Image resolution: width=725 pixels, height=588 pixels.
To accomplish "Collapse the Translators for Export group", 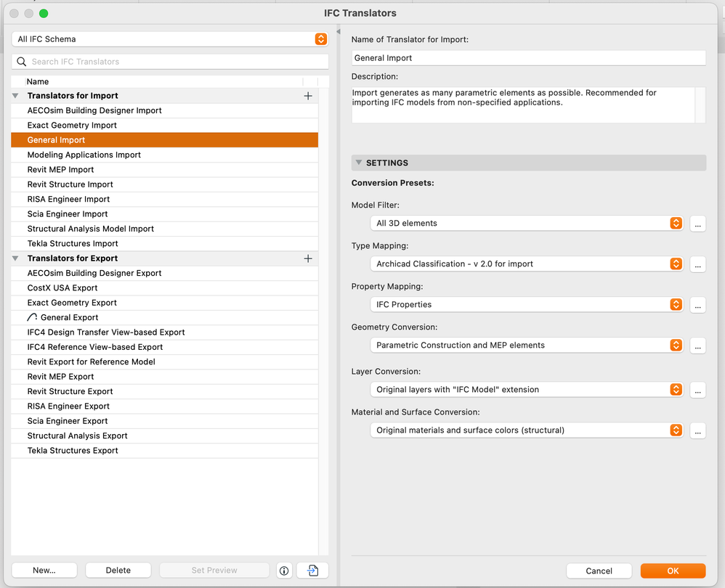I will pyautogui.click(x=15, y=258).
